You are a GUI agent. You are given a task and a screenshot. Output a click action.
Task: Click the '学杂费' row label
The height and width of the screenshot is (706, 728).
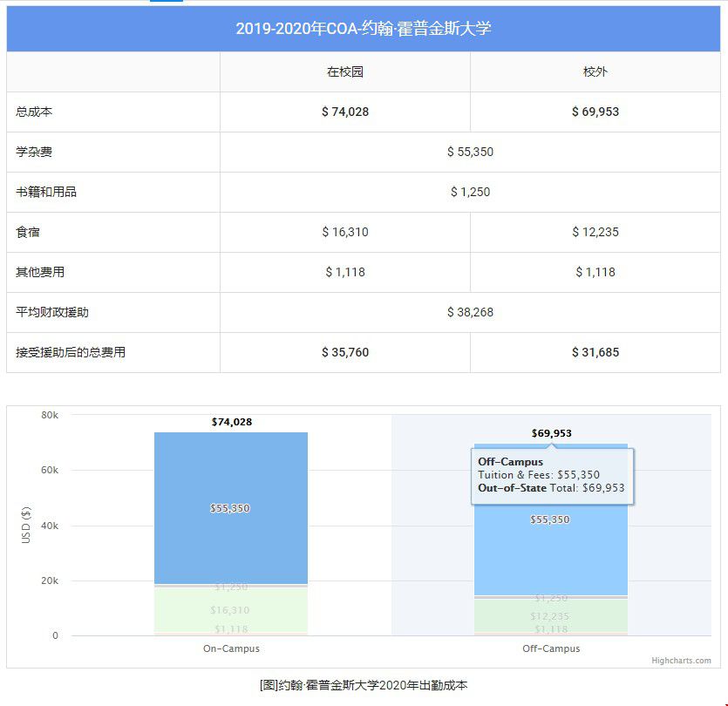34,152
